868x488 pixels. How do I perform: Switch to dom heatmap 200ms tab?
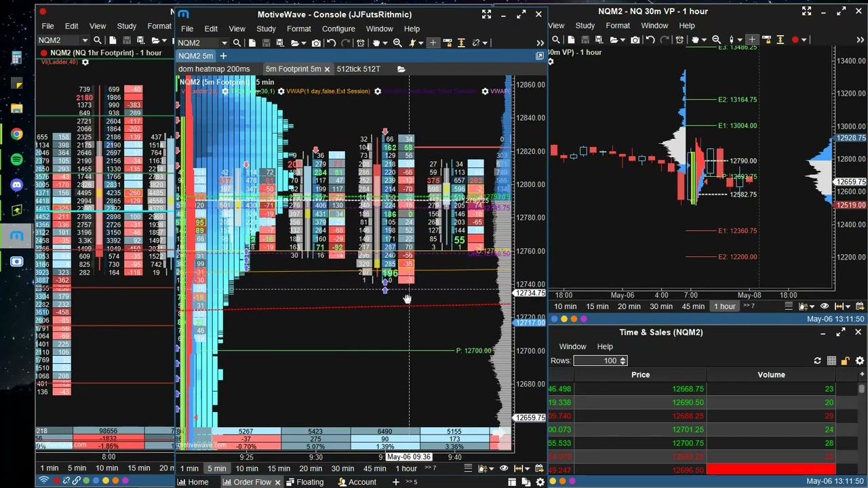(214, 69)
